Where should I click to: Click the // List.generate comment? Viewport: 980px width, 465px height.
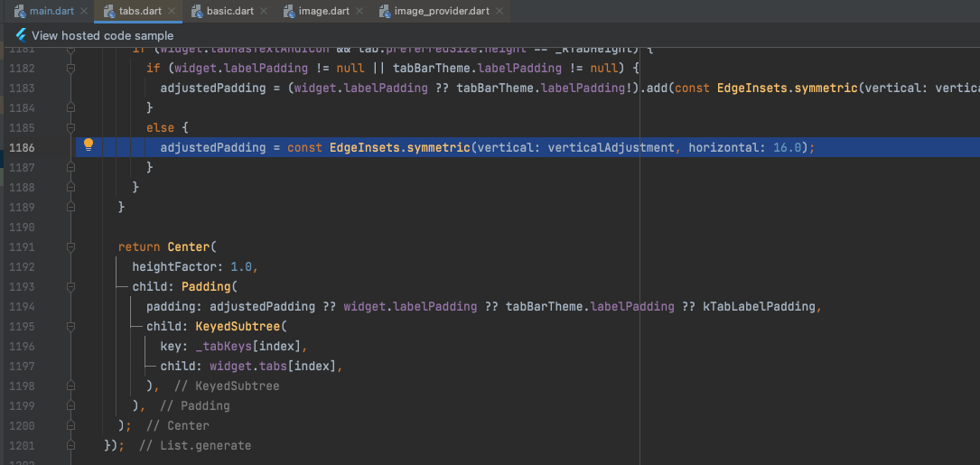[195, 446]
